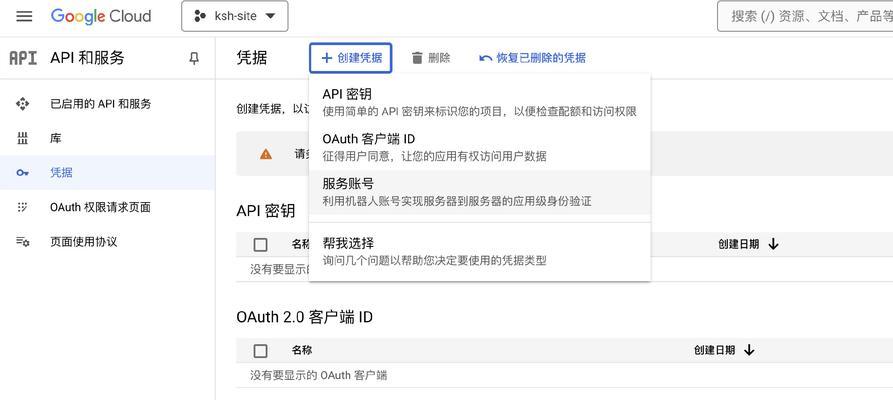Viewport: 893px width, 400px height.
Task: Click the icon beside OAuth 权限请求页面
Action: click(x=22, y=207)
